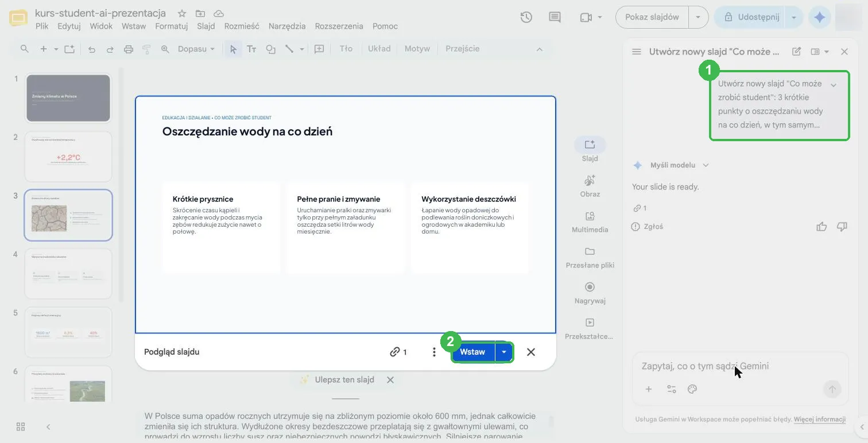Open the dropdown arrow beside Wstaw button

pos(503,352)
